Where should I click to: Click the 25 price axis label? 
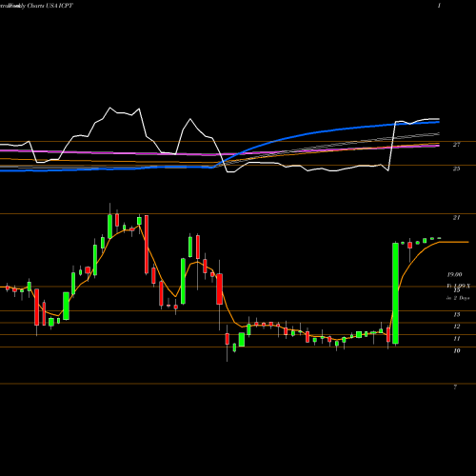pyautogui.click(x=456, y=169)
